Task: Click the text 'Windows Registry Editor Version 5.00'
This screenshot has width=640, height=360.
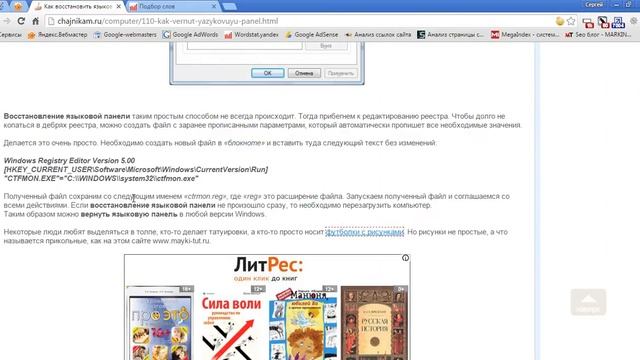Action: [69, 160]
